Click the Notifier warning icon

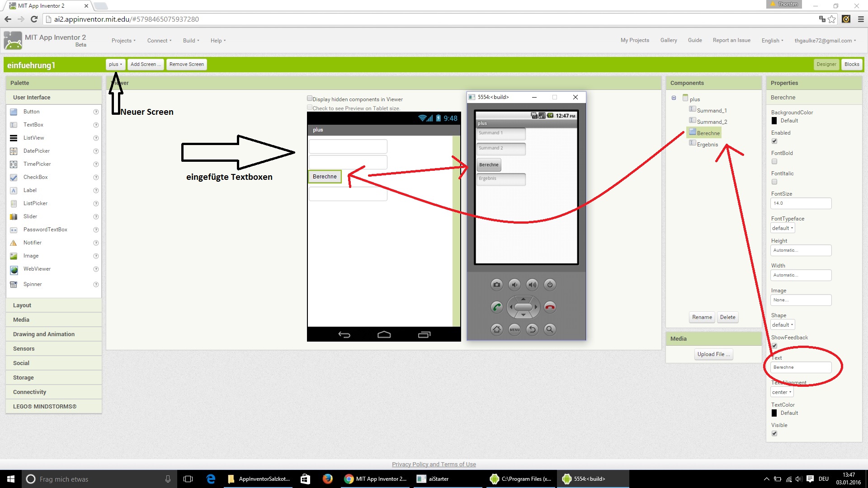click(x=14, y=243)
